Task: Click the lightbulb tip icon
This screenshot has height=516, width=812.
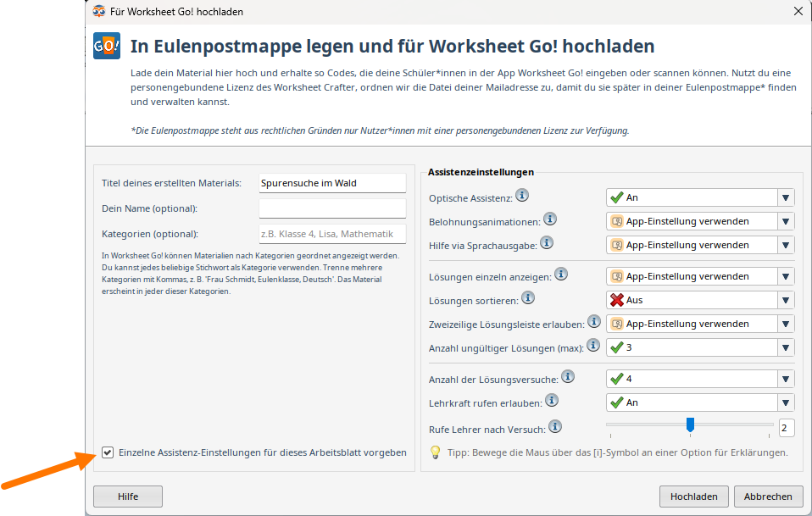Action: (436, 452)
